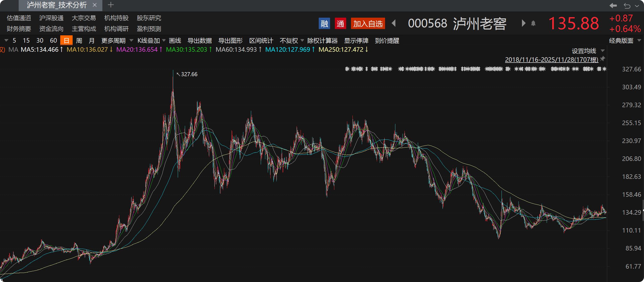Click the 加入自选 button
The width and height of the screenshot is (644, 282).
[368, 24]
